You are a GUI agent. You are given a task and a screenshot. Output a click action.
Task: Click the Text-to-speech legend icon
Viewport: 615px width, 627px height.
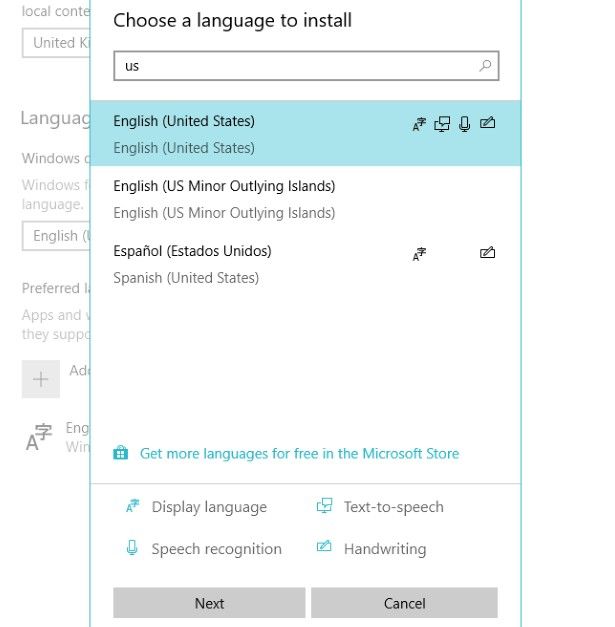(324, 507)
